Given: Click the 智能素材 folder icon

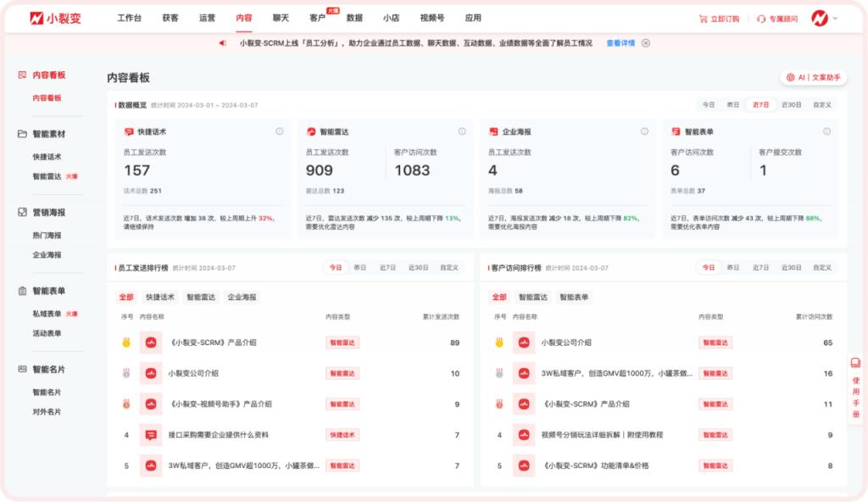Looking at the screenshot, I should pyautogui.click(x=22, y=133).
